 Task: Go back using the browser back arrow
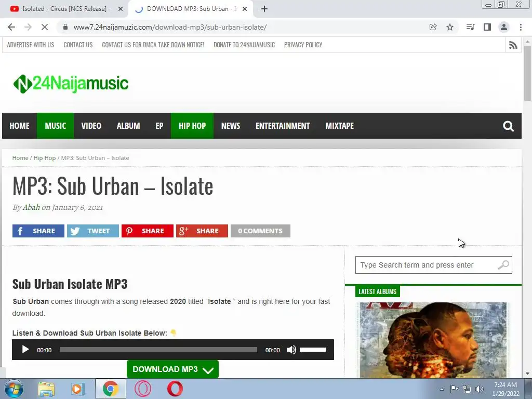[x=11, y=27]
